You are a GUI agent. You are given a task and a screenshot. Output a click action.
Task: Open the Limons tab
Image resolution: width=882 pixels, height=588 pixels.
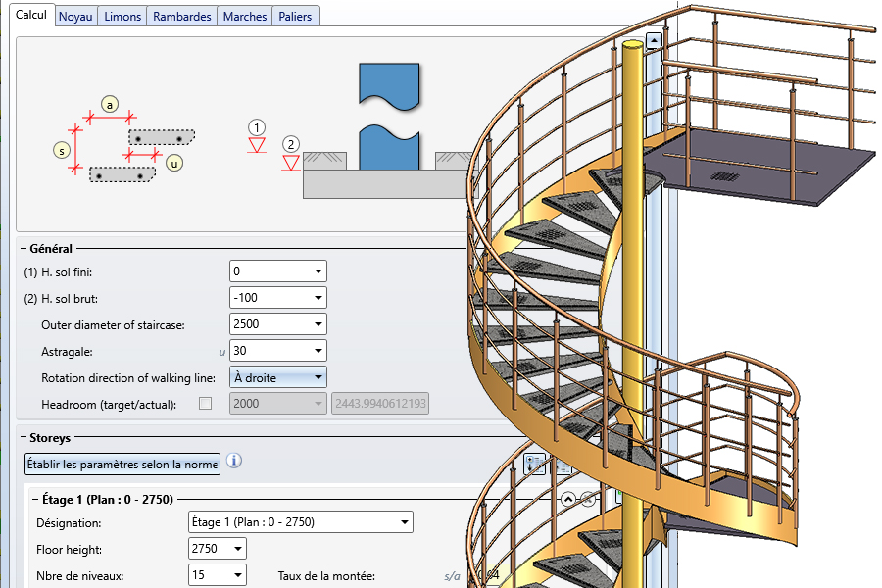point(122,17)
